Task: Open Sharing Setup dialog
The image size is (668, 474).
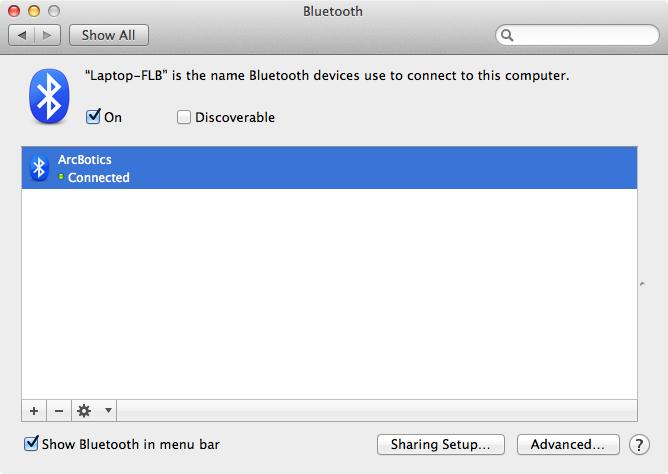Action: coord(441,445)
